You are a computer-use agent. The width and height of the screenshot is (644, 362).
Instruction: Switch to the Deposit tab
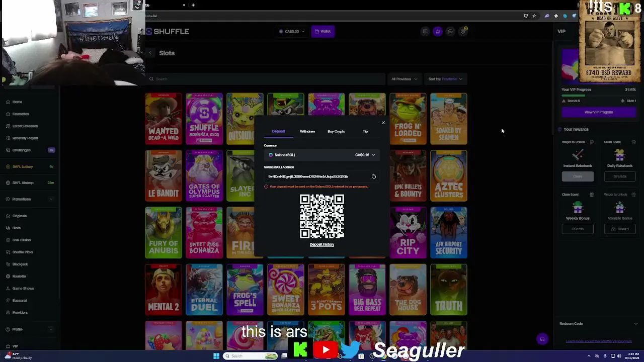coord(278,132)
